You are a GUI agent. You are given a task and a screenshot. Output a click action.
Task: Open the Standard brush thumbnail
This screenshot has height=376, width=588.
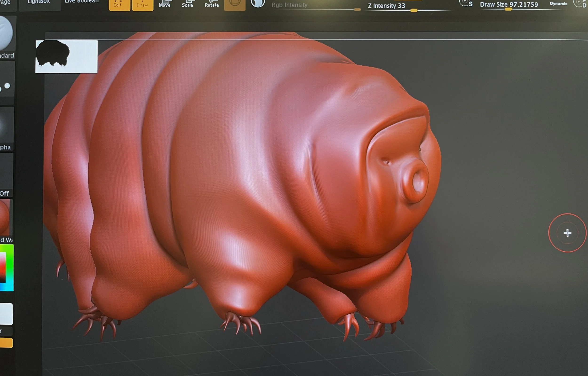[x=7, y=37]
